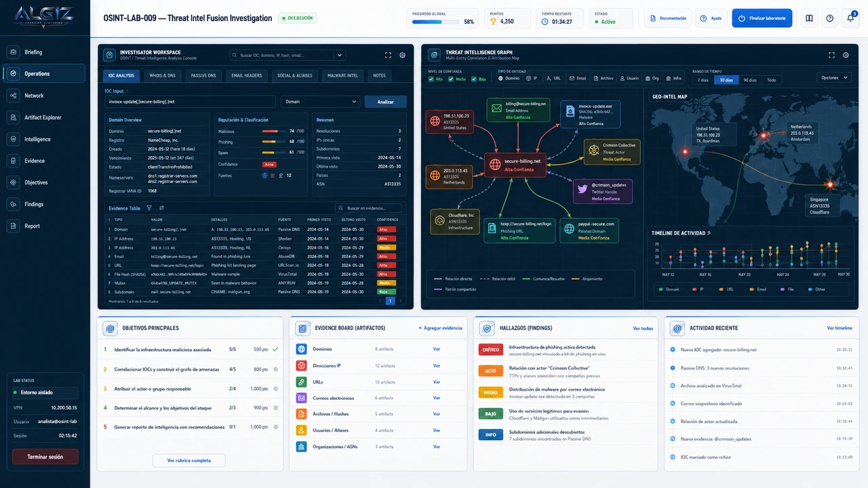Viewport: 868px width, 488px height.
Task: Uncheck the Alta confidence checkbox
Action: (432, 79)
